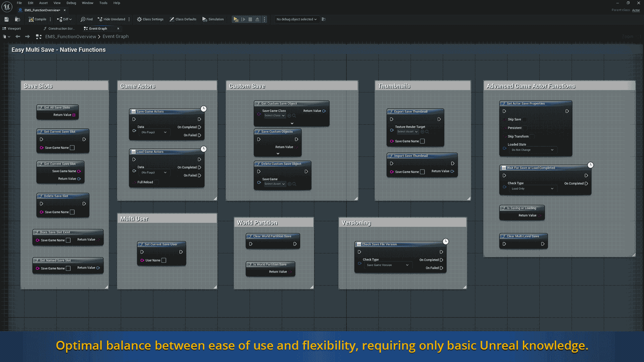The height and width of the screenshot is (362, 644).
Task: Open the Diff dropdown
Action: tap(64, 19)
